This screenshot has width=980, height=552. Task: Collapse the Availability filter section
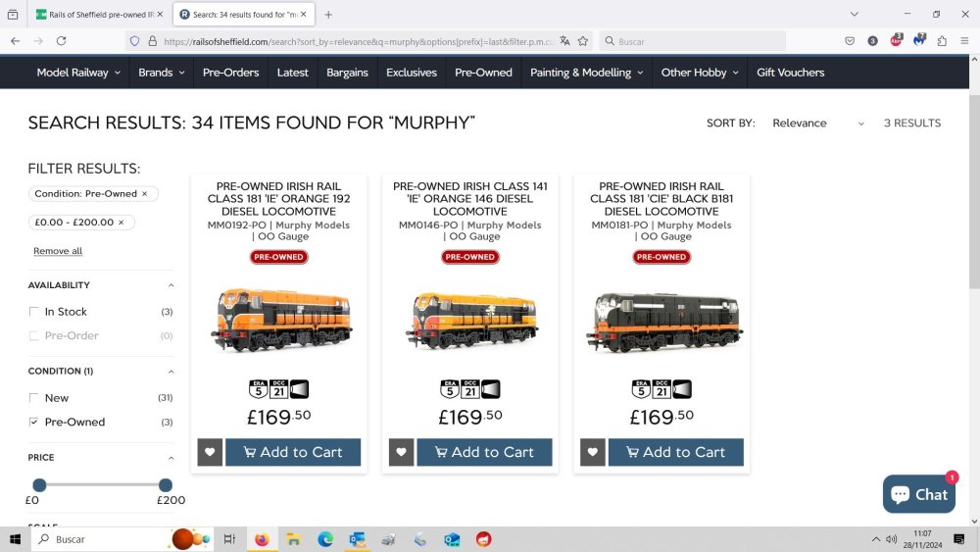171,285
